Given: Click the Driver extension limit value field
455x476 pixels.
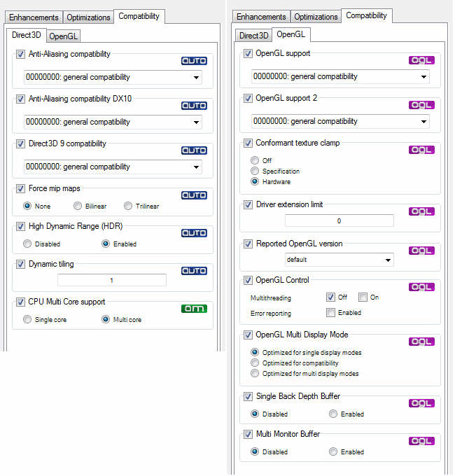Looking at the screenshot, I should coord(339,220).
